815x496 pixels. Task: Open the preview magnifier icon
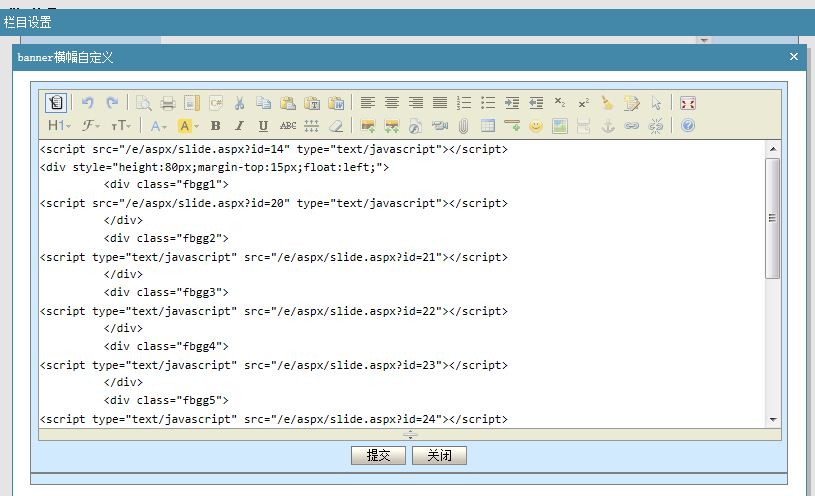click(x=143, y=103)
